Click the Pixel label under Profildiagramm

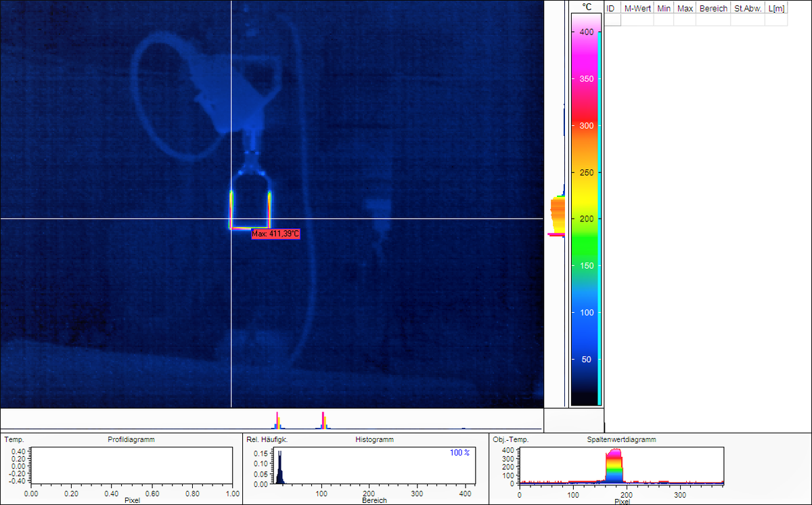pos(132,501)
